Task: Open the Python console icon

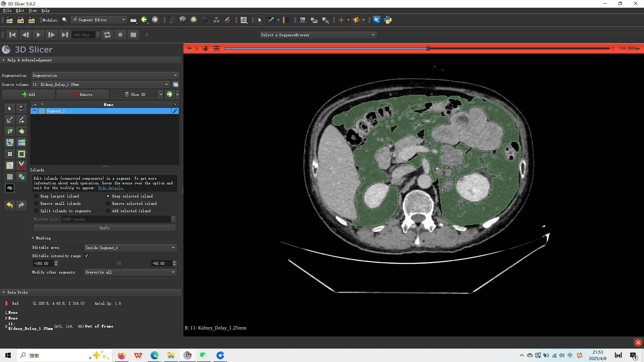Action: point(388,20)
